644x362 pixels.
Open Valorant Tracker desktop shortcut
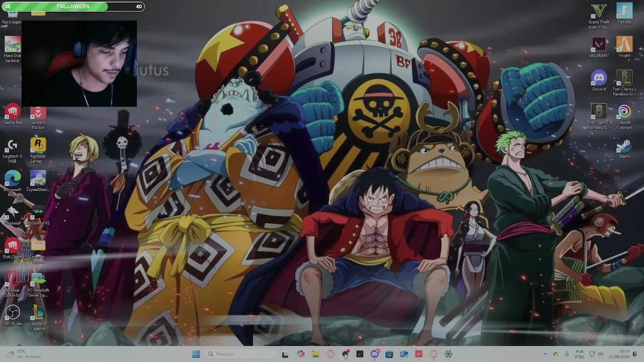tap(38, 119)
